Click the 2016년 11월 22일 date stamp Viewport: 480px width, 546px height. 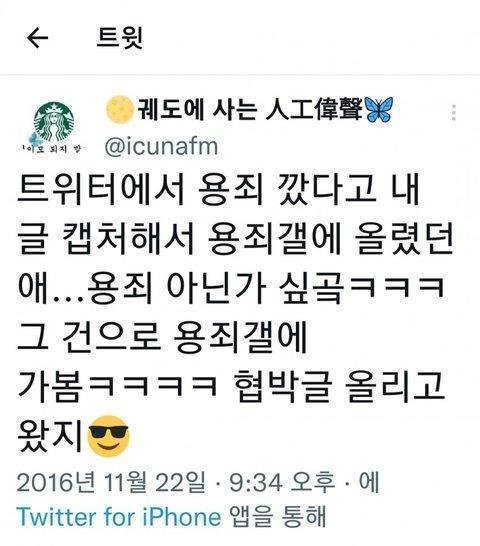111,483
